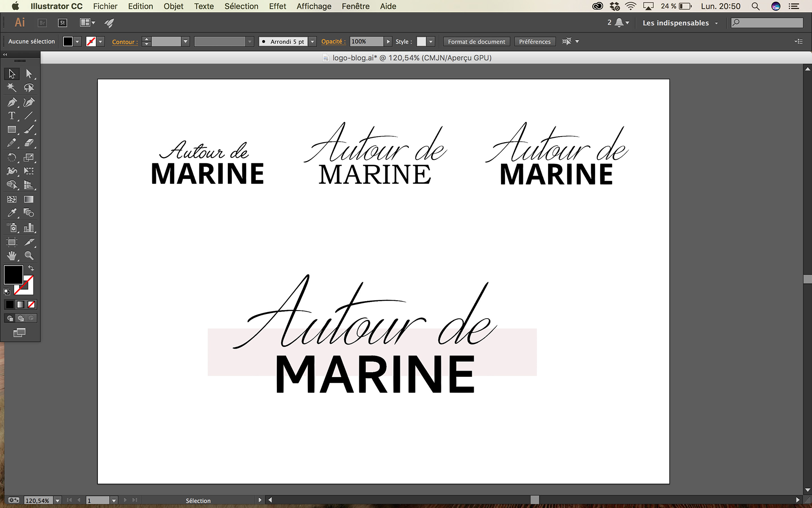The width and height of the screenshot is (812, 508).
Task: Select the Zoom tool
Action: coord(29,256)
